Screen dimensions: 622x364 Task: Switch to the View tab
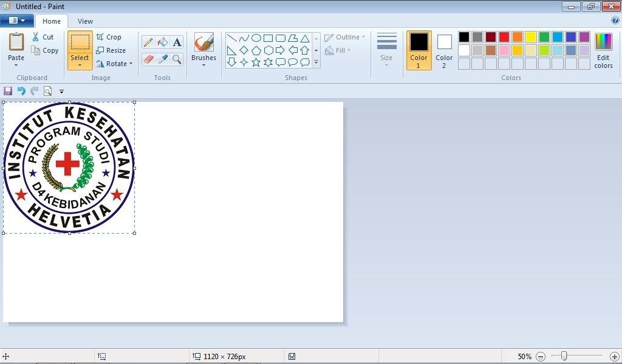[85, 21]
